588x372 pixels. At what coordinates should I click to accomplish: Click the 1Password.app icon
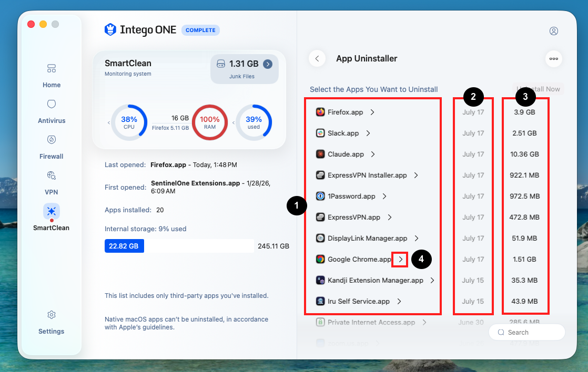(x=320, y=196)
